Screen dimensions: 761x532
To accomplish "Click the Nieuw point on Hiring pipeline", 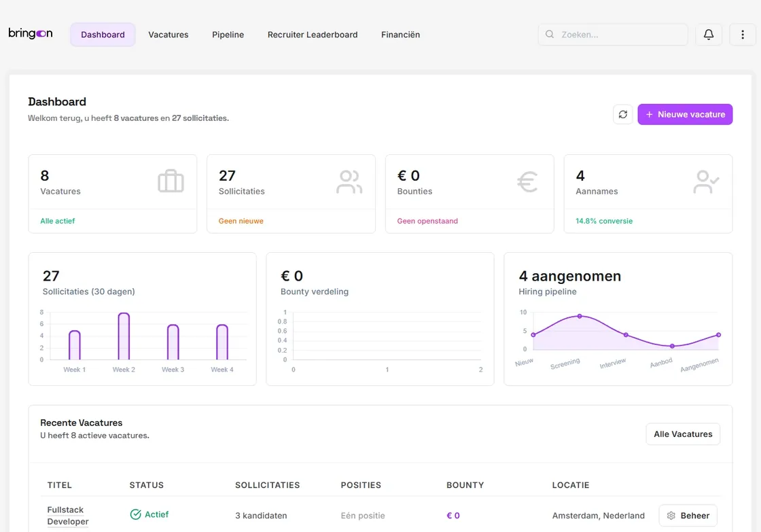I will [x=533, y=335].
